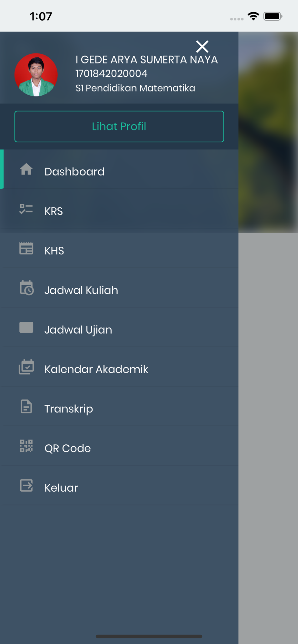
Task: Tap the home icon beside Dashboard
Action: (x=26, y=169)
